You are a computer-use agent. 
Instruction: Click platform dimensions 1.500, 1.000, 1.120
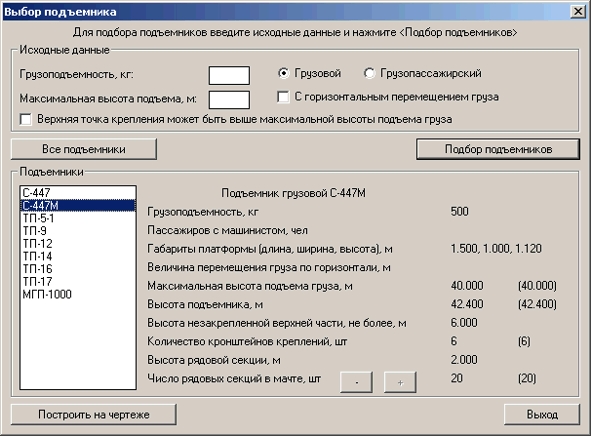point(496,249)
